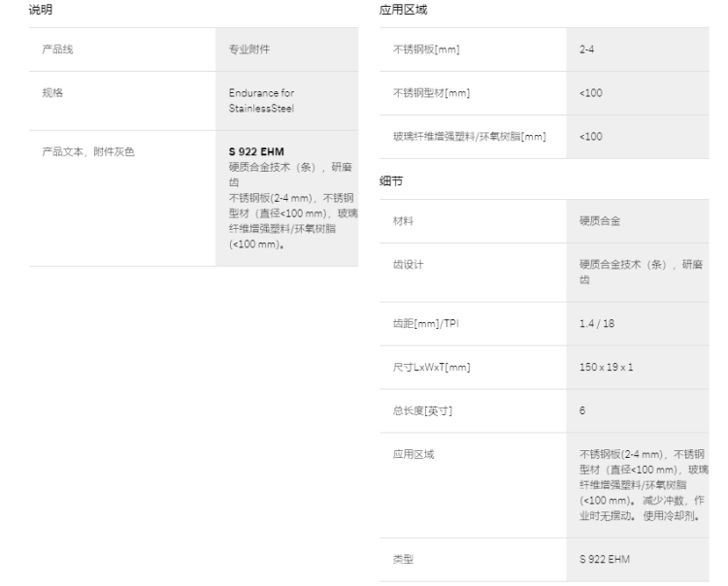Screen dimensions: 728x586
Task: Select the 齿设计 row label
Action: click(408, 264)
